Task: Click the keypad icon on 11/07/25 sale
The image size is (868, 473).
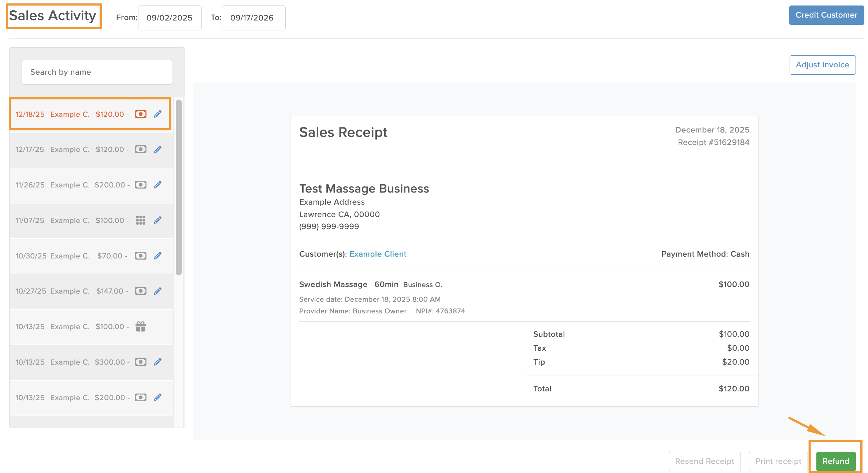Action: (x=141, y=220)
